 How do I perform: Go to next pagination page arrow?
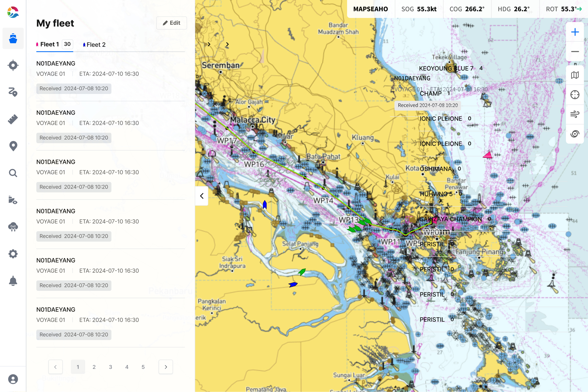coord(166,367)
